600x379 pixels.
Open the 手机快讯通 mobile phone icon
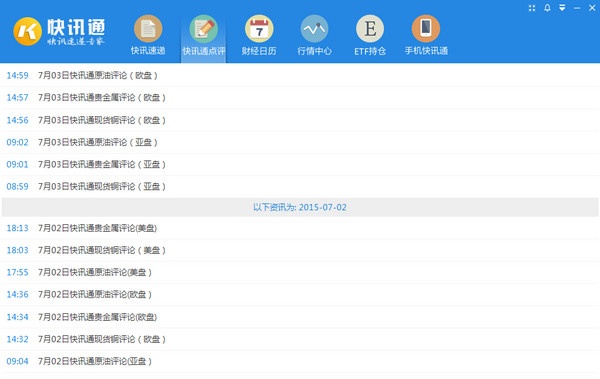[x=426, y=29]
